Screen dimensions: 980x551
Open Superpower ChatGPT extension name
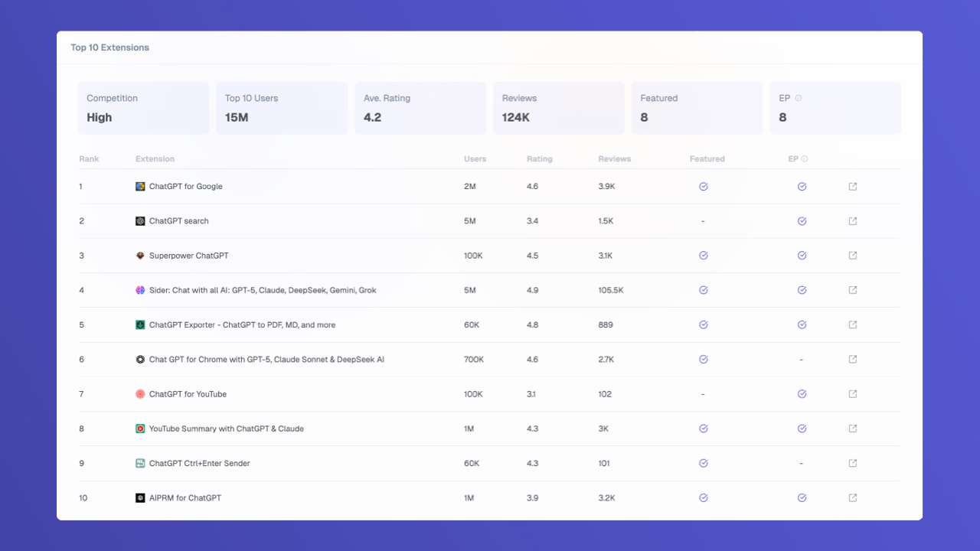coord(189,256)
